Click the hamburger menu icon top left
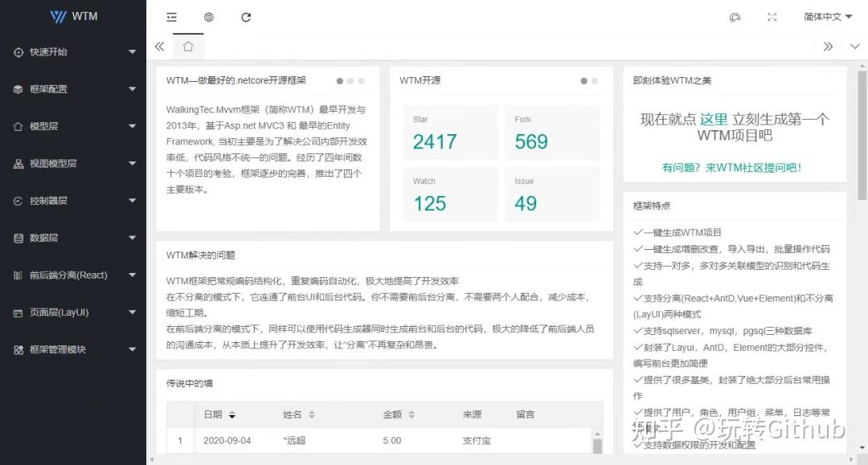868x465 pixels. (171, 16)
